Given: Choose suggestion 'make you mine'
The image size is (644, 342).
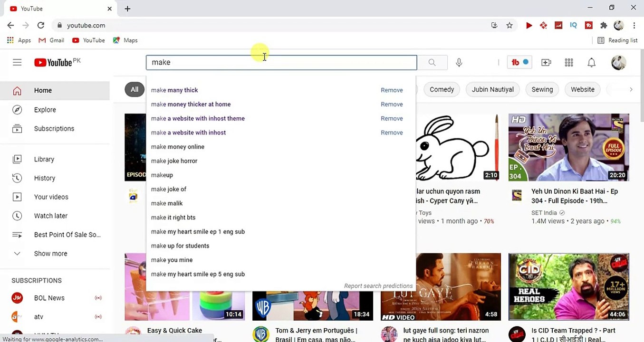Looking at the screenshot, I should 281,260.
